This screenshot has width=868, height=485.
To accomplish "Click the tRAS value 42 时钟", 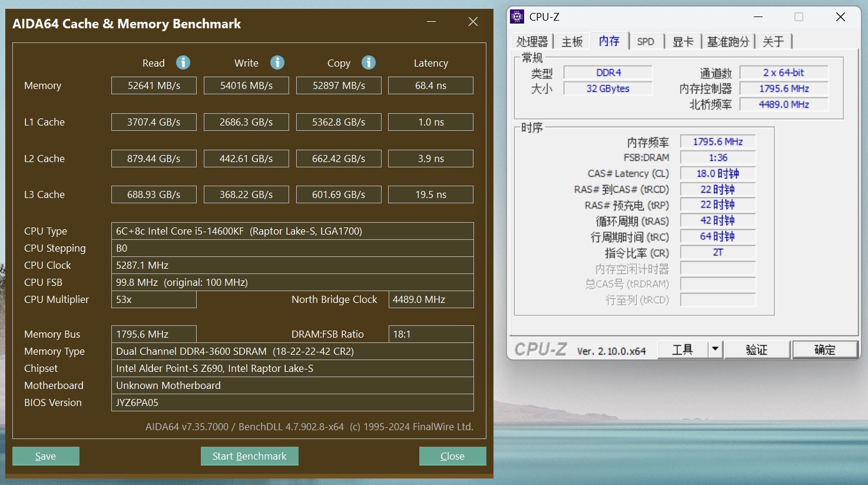I will click(x=718, y=220).
